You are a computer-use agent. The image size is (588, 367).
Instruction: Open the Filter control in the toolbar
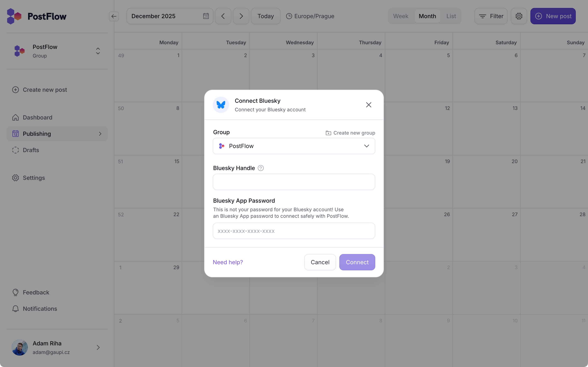tap(491, 16)
